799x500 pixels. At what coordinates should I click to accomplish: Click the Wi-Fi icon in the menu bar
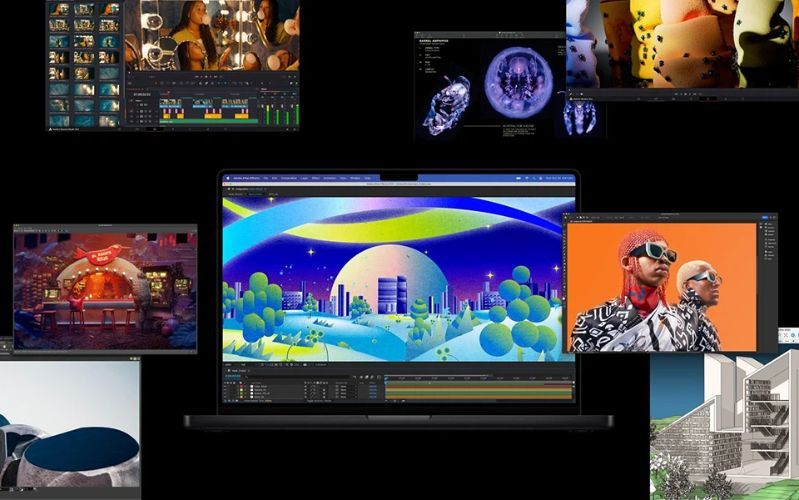pyautogui.click(x=527, y=178)
